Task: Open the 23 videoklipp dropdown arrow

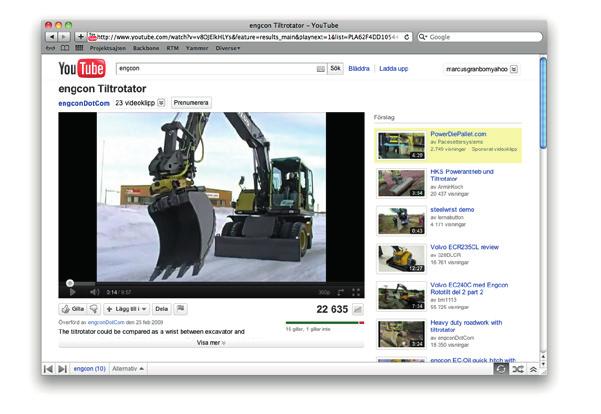Action: 161,103
